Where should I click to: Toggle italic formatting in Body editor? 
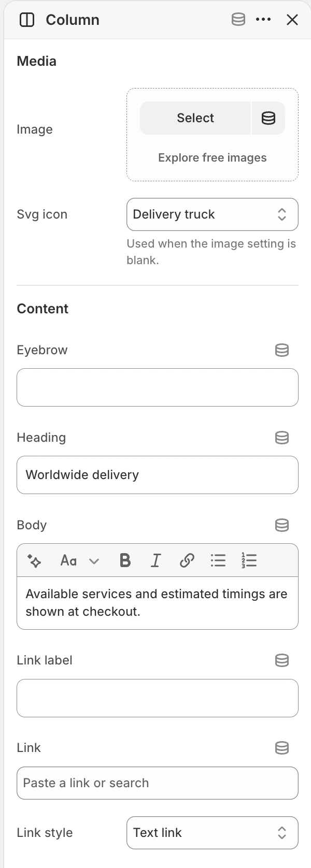(155, 560)
